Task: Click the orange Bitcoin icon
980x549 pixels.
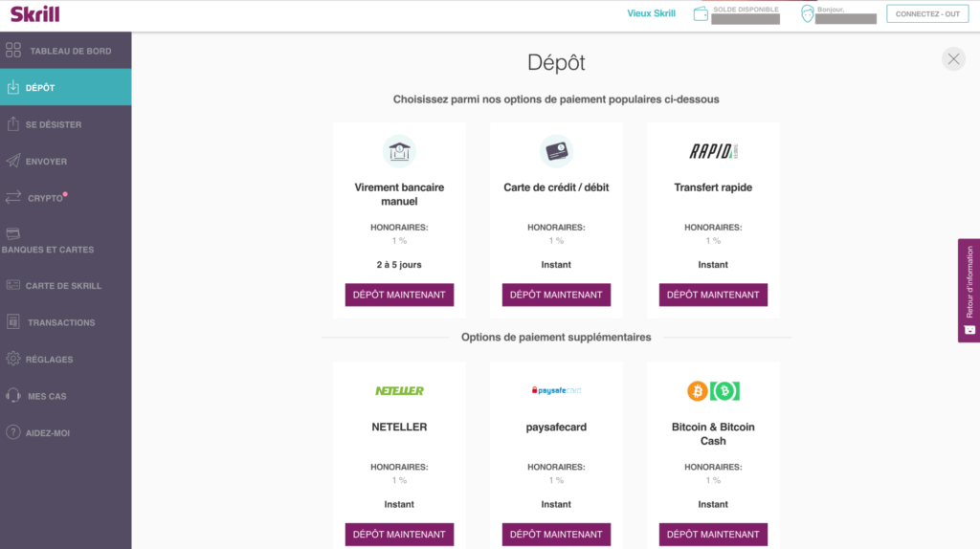Action: point(698,391)
